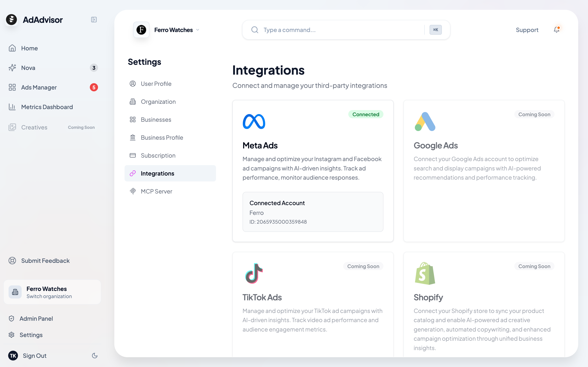Open notifications via the bell icon
The height and width of the screenshot is (367, 588).
coord(557,30)
